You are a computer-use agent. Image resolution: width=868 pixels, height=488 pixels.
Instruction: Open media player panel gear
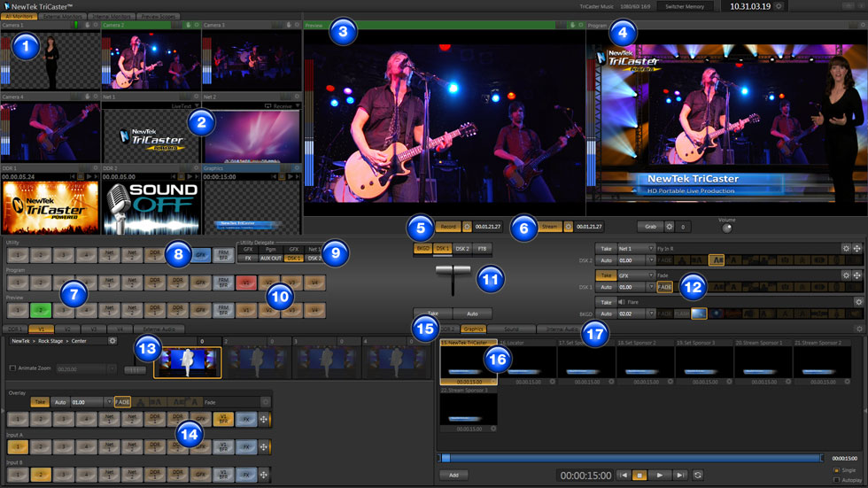point(859,329)
